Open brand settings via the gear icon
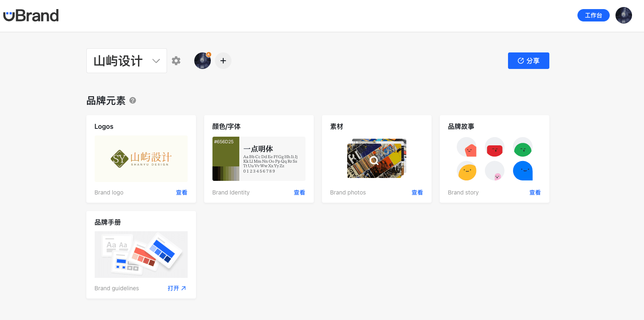This screenshot has width=644, height=320. 176,60
